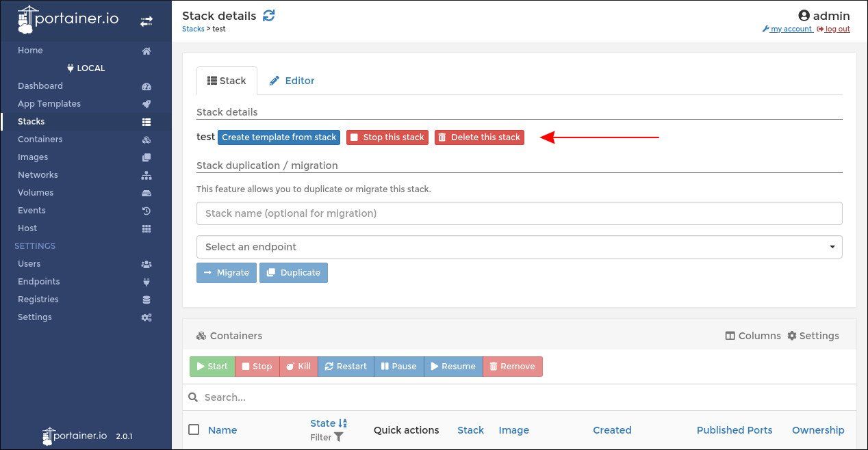Refresh Stack details with the refresh icon

click(x=268, y=15)
